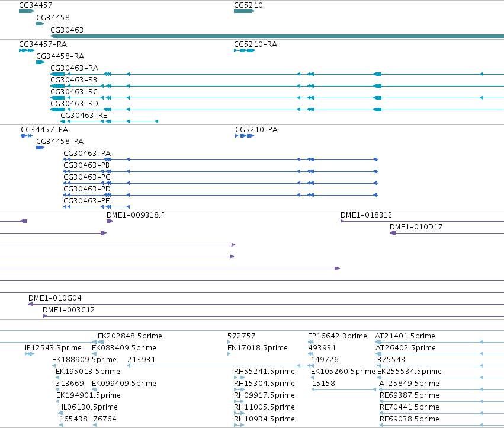
Task: Select AT25849.5prime EST label
Action: click(x=409, y=384)
